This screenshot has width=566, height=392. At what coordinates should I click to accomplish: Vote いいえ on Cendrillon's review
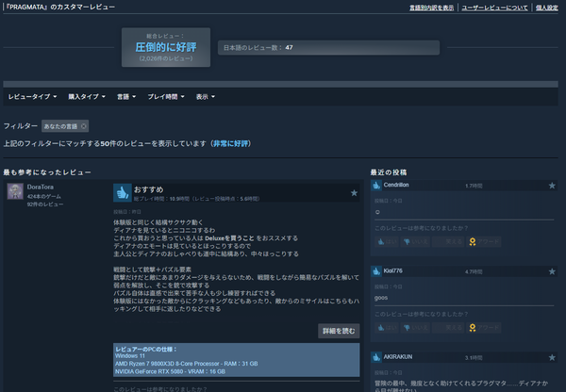pos(415,241)
